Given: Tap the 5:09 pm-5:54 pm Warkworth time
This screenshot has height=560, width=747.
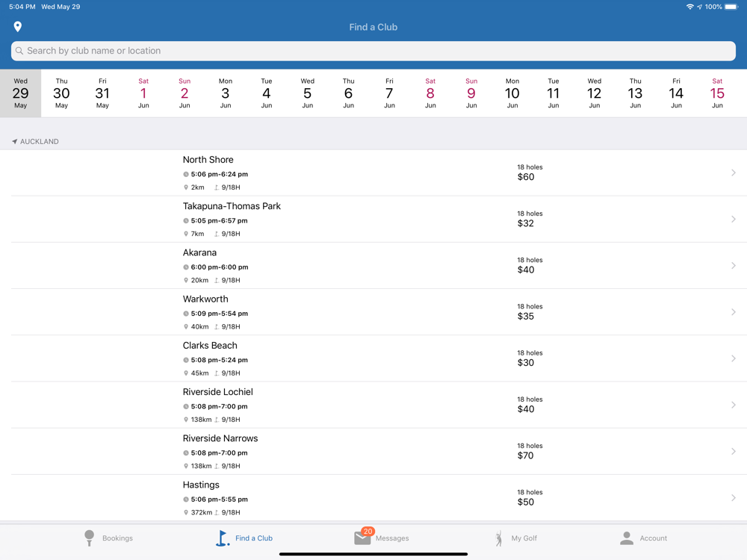Looking at the screenshot, I should pos(219,314).
